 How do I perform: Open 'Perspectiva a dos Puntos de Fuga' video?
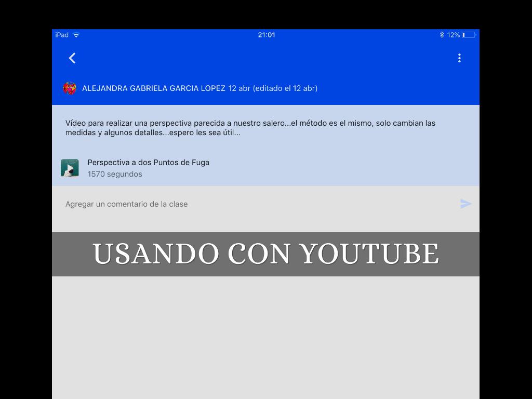point(148,163)
